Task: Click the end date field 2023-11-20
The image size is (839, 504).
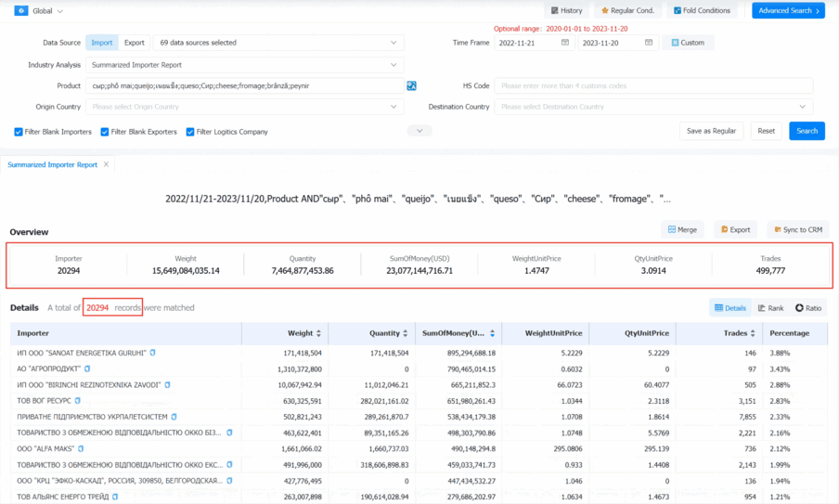Action: 617,43
